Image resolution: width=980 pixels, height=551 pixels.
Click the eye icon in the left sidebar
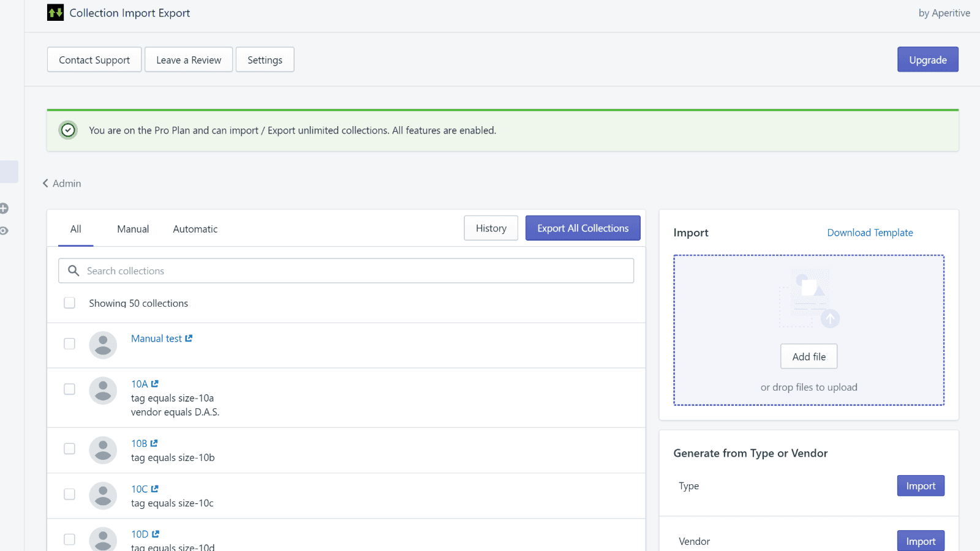pyautogui.click(x=3, y=230)
